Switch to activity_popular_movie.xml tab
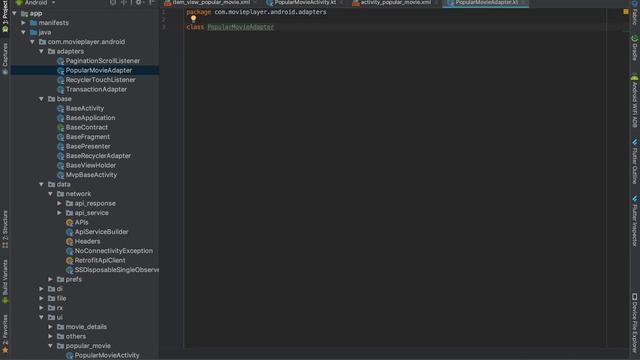 click(x=392, y=3)
